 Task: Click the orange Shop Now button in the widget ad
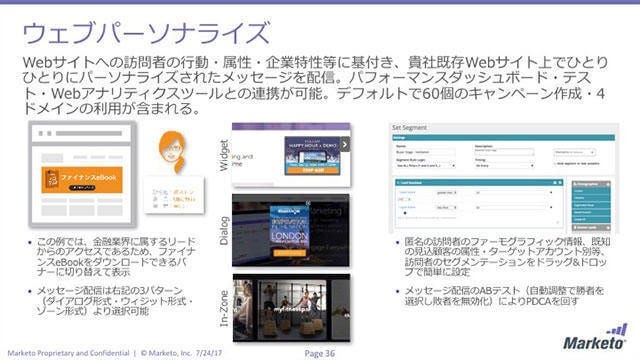tap(313, 171)
